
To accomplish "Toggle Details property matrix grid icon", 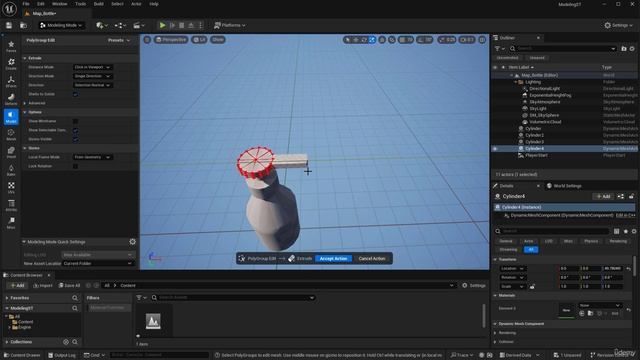I will tap(616, 231).
